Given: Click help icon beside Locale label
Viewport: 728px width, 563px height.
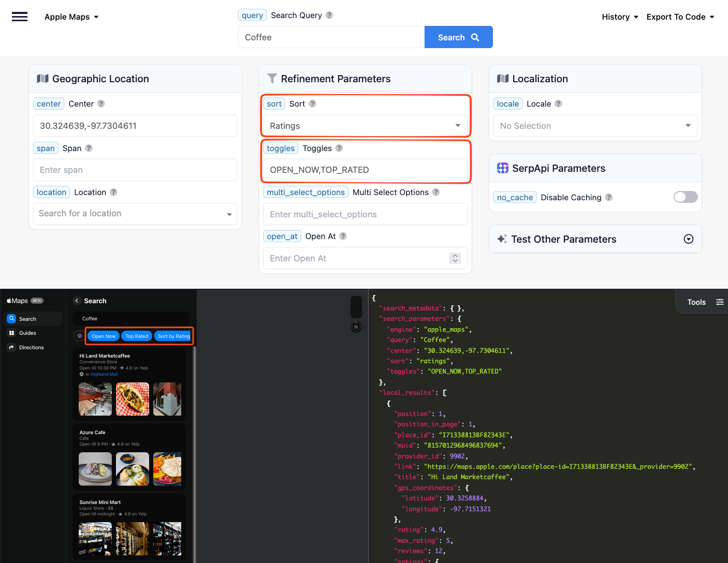Looking at the screenshot, I should tap(558, 103).
